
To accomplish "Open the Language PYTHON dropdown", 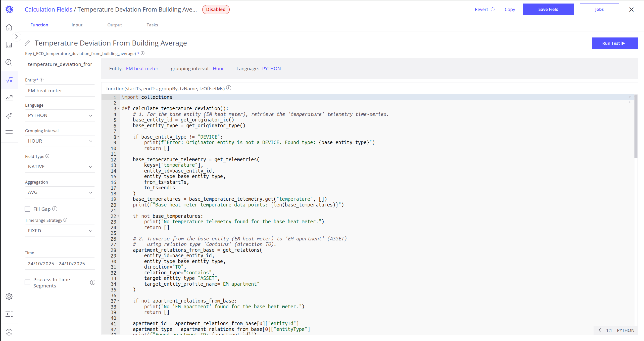I will coord(60,115).
